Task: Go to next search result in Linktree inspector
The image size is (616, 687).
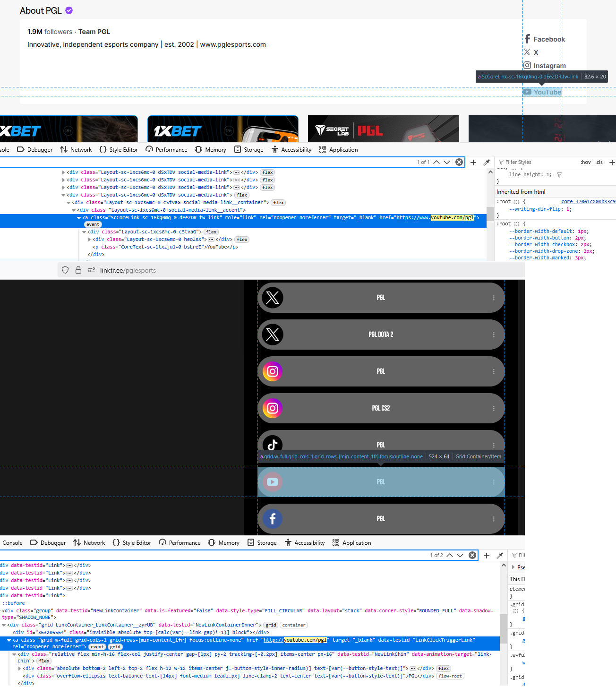Action: coord(460,555)
